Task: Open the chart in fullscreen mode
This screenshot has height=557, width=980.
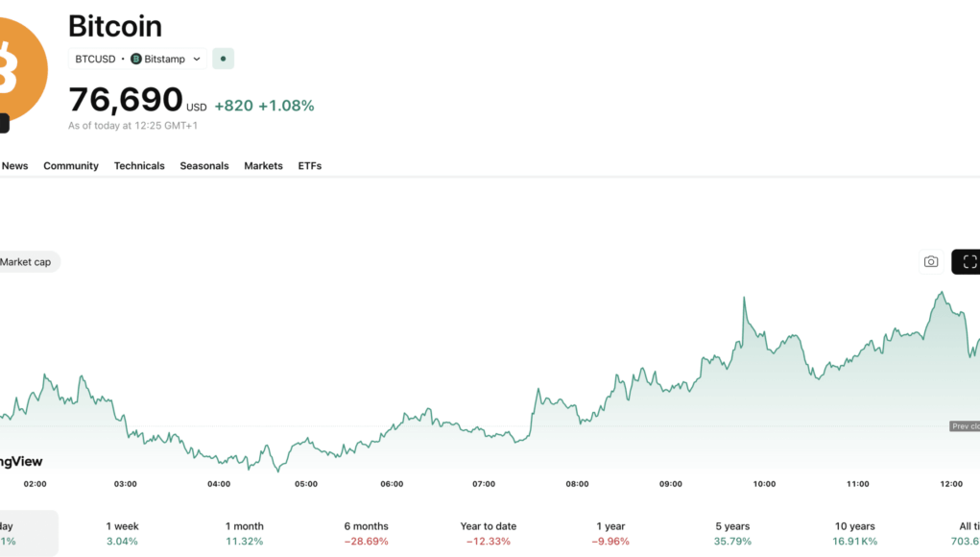Action: 968,261
